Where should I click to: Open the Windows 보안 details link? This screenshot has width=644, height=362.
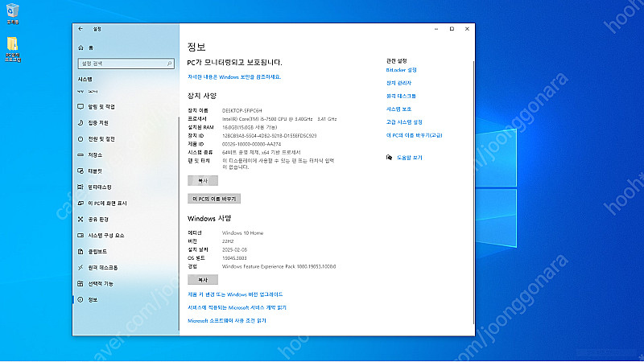234,76
